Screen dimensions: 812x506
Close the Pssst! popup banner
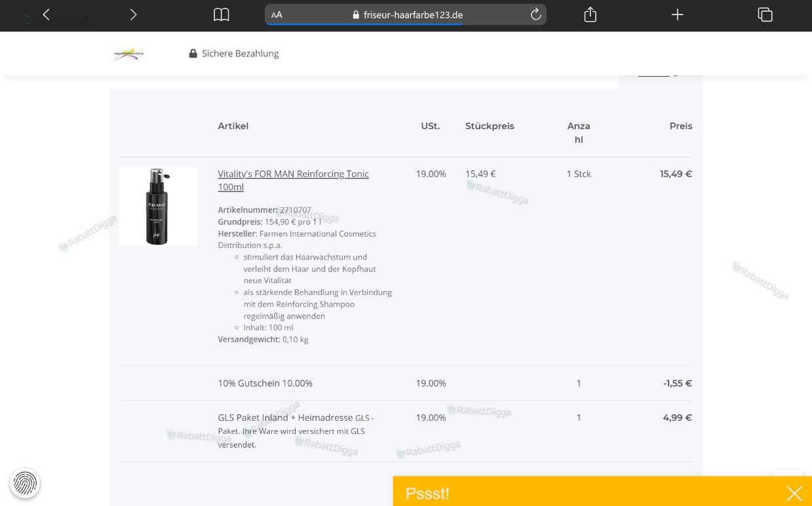point(794,494)
